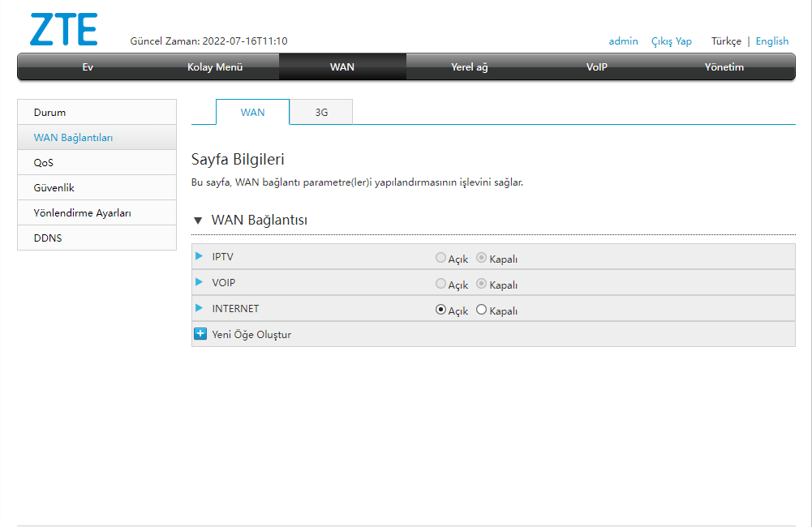Select Açık radio for INTERNET
Viewport: 812px width, 527px height.
tap(440, 310)
